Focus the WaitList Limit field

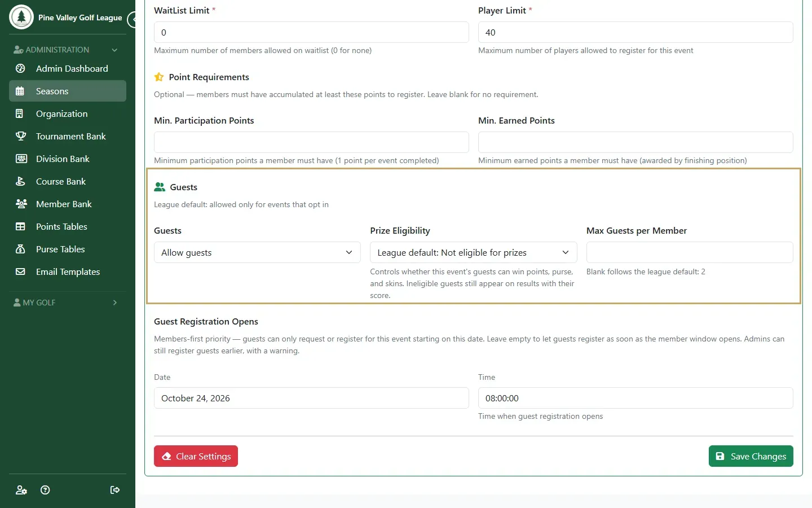click(311, 32)
